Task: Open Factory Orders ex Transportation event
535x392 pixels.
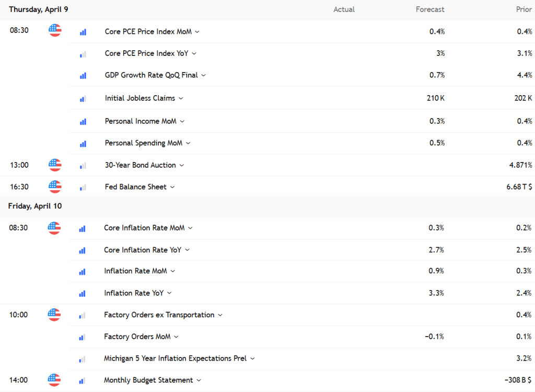Action: tap(159, 315)
